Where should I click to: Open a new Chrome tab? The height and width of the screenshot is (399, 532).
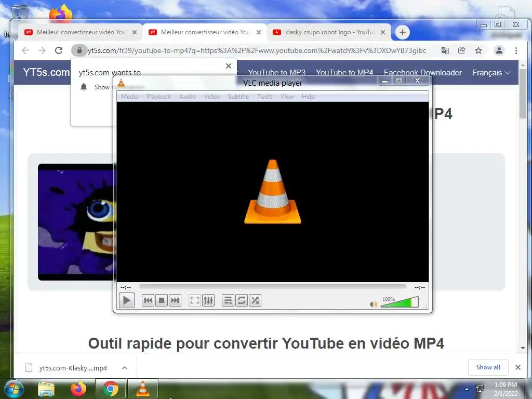(403, 32)
